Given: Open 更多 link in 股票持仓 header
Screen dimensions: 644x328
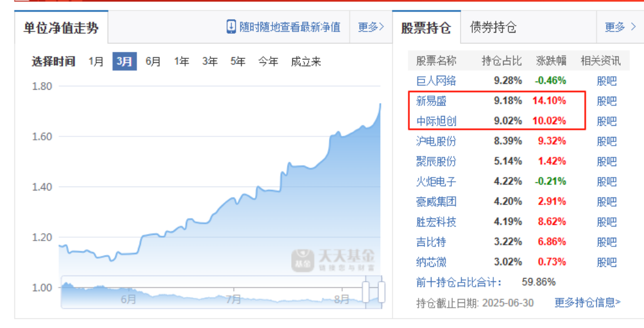Looking at the screenshot, I should coord(620,27).
